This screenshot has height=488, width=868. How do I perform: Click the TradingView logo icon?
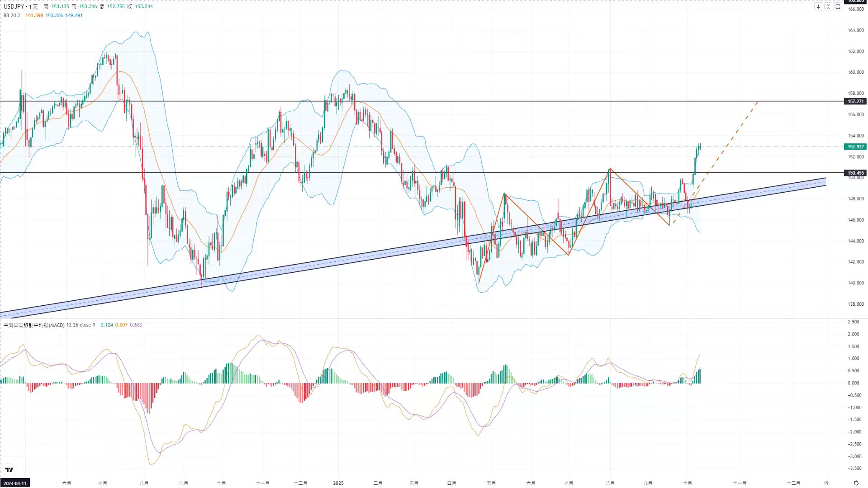[x=9, y=469]
